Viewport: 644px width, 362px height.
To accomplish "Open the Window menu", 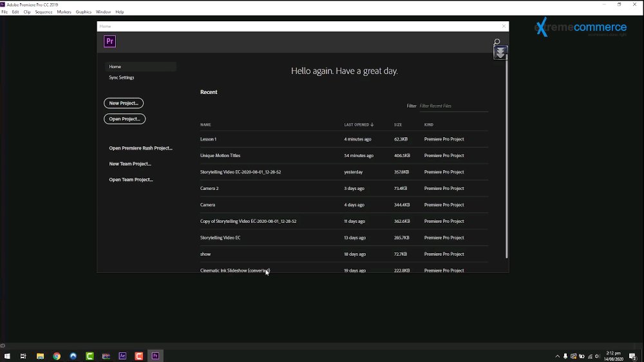I will 103,12.
